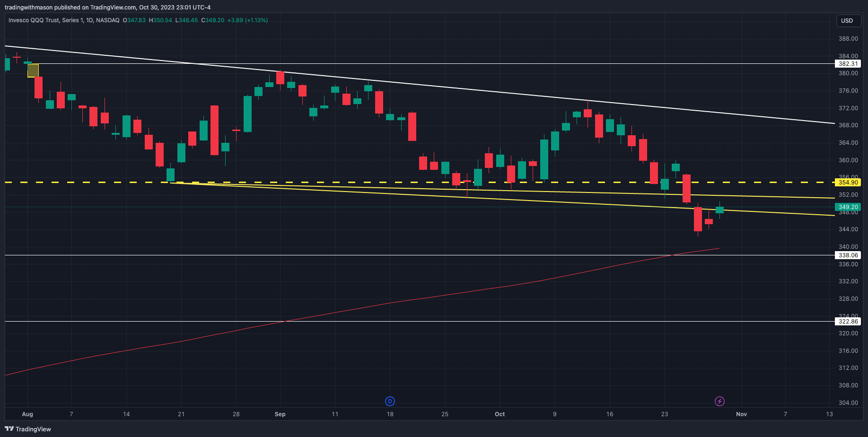Click the Aug label on the time axis
This screenshot has height=437, width=868.
coord(27,414)
